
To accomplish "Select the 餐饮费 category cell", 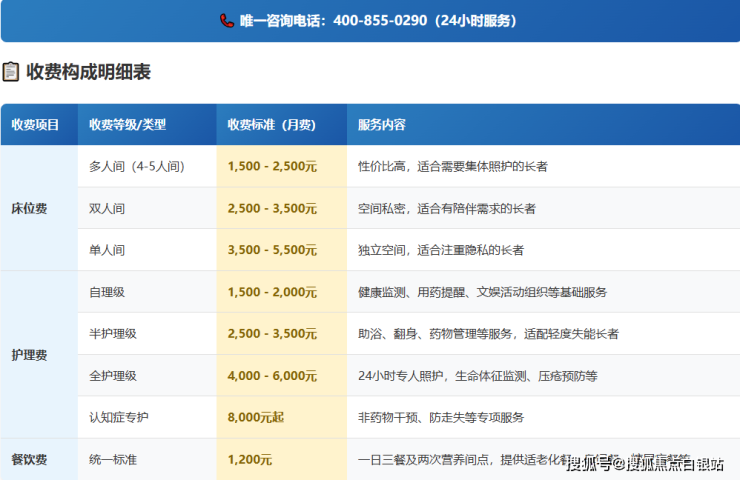I will (x=29, y=460).
